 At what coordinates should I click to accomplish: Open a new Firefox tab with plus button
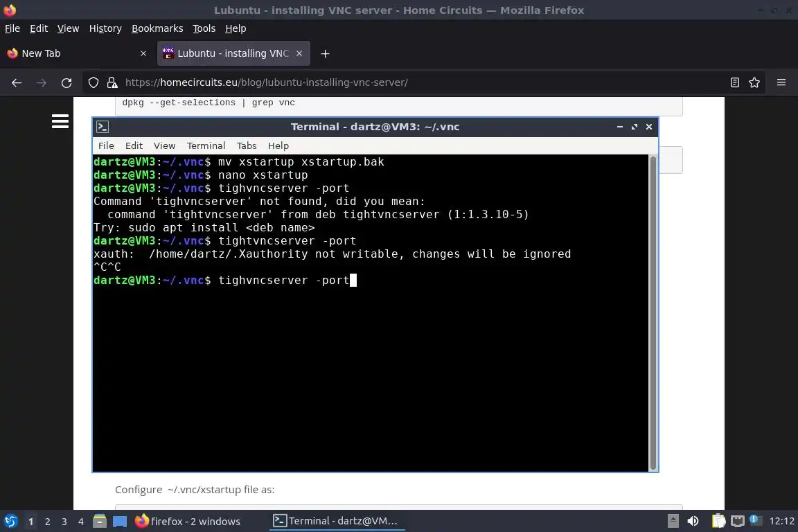[325, 53]
